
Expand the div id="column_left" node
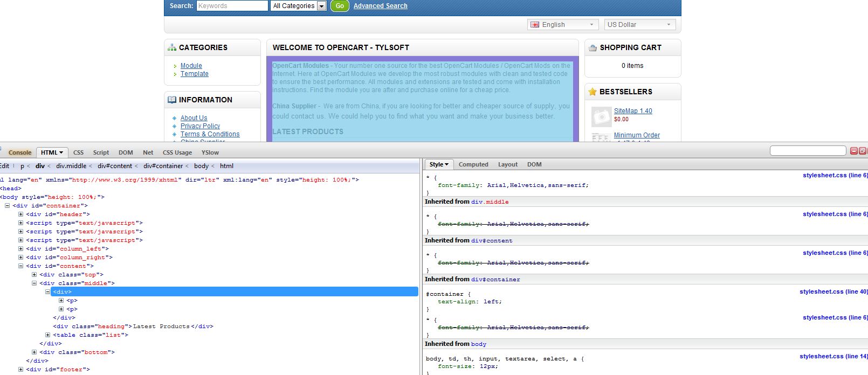coord(21,249)
